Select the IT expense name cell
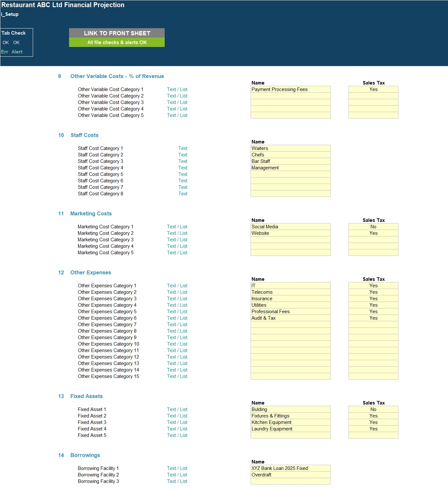Image resolution: width=448 pixels, height=491 pixels. (290, 286)
